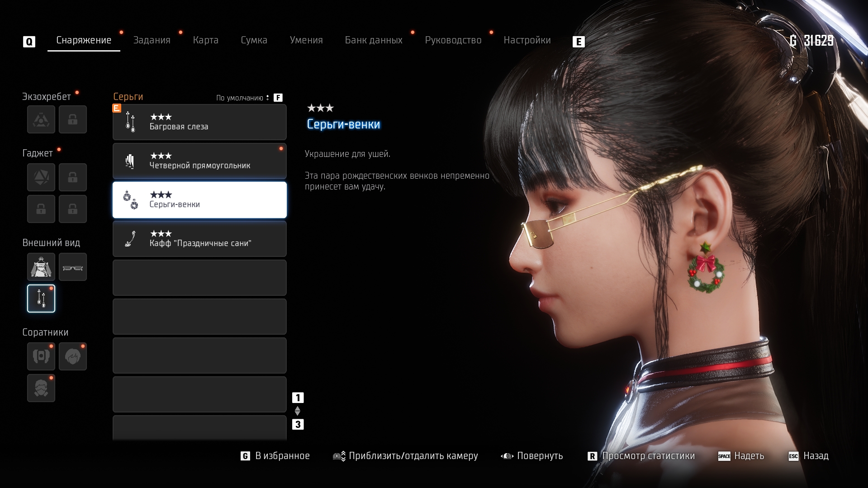Image resolution: width=868 pixels, height=488 pixels.
Task: Click the gold currency counter
Action: click(x=811, y=41)
